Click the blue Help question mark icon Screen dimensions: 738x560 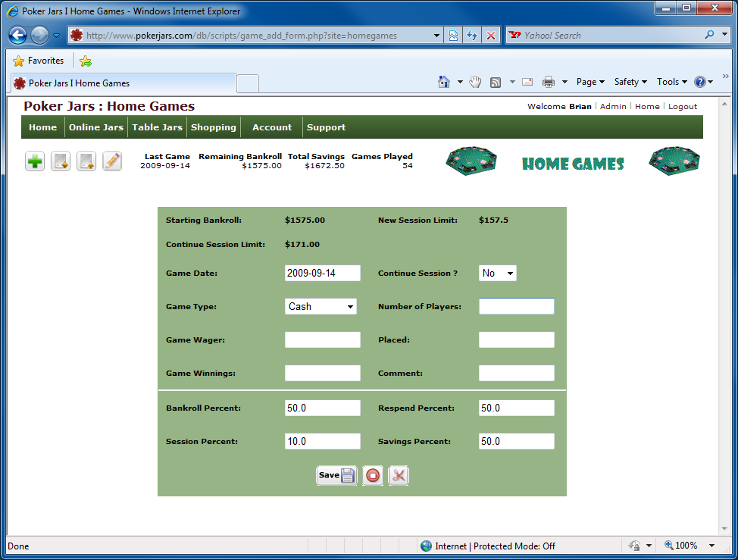point(700,82)
